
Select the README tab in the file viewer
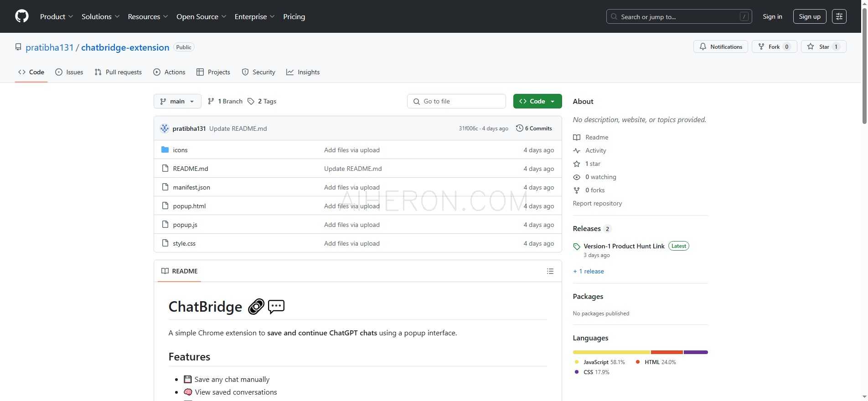180,271
